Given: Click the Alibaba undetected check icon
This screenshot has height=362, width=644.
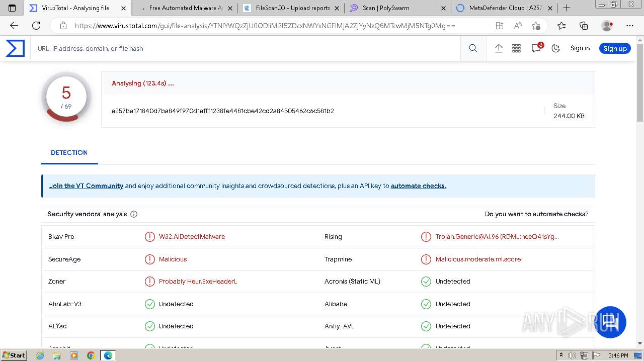Looking at the screenshot, I should click(x=426, y=304).
